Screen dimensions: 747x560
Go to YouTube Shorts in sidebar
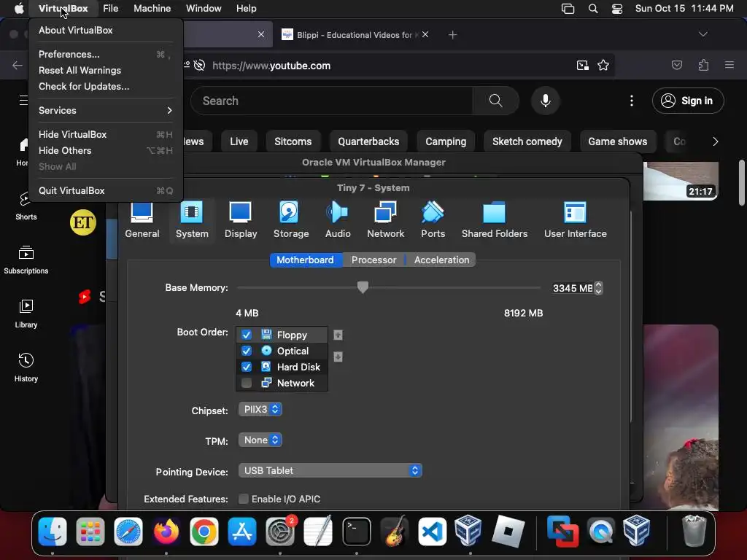pyautogui.click(x=26, y=206)
